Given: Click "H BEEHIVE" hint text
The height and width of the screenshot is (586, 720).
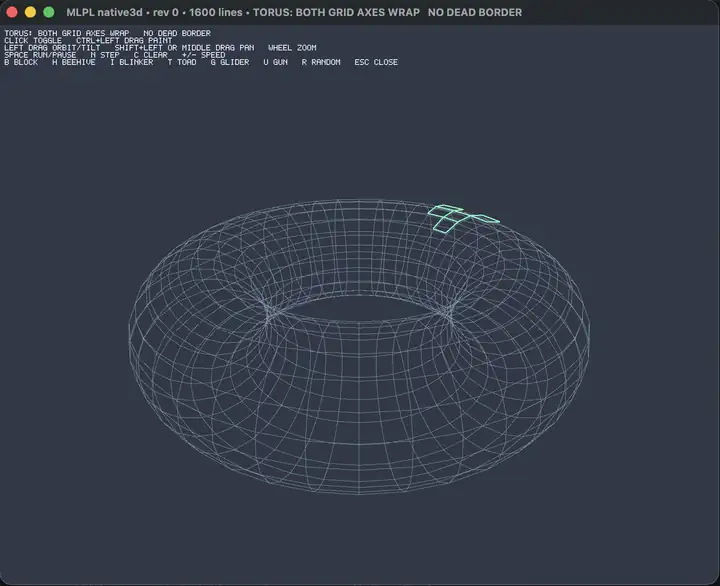Looking at the screenshot, I should [73, 62].
